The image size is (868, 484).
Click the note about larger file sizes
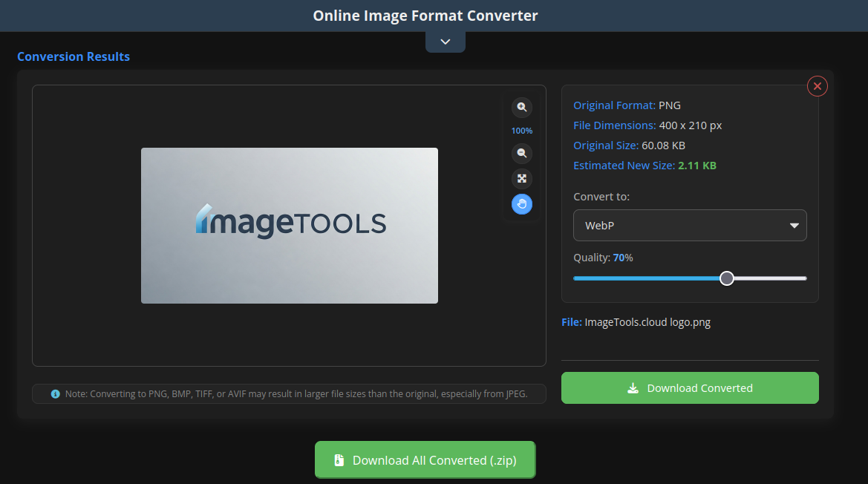click(296, 394)
